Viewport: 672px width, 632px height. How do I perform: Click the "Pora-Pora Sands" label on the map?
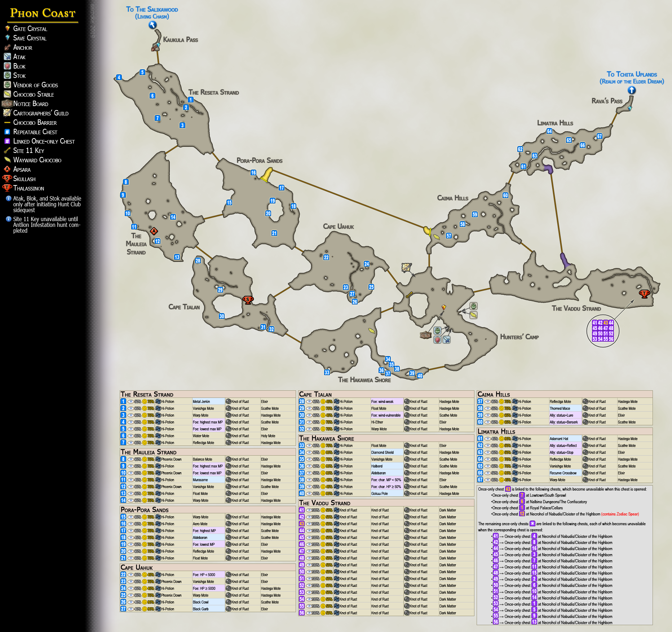(260, 161)
